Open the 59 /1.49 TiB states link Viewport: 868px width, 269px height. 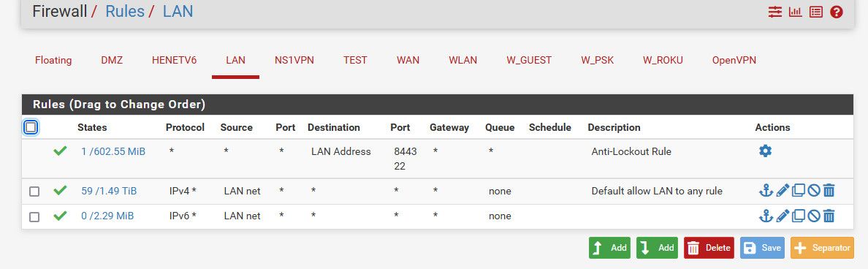(x=109, y=191)
